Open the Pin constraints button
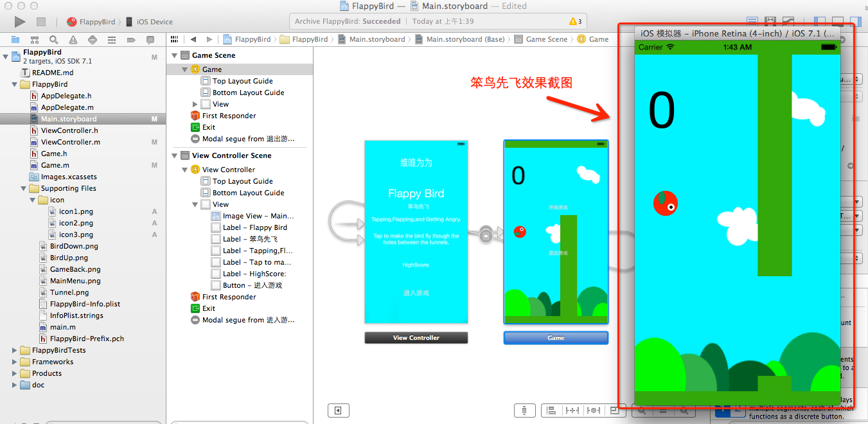Viewport: 868px width, 424px height. 572,410
